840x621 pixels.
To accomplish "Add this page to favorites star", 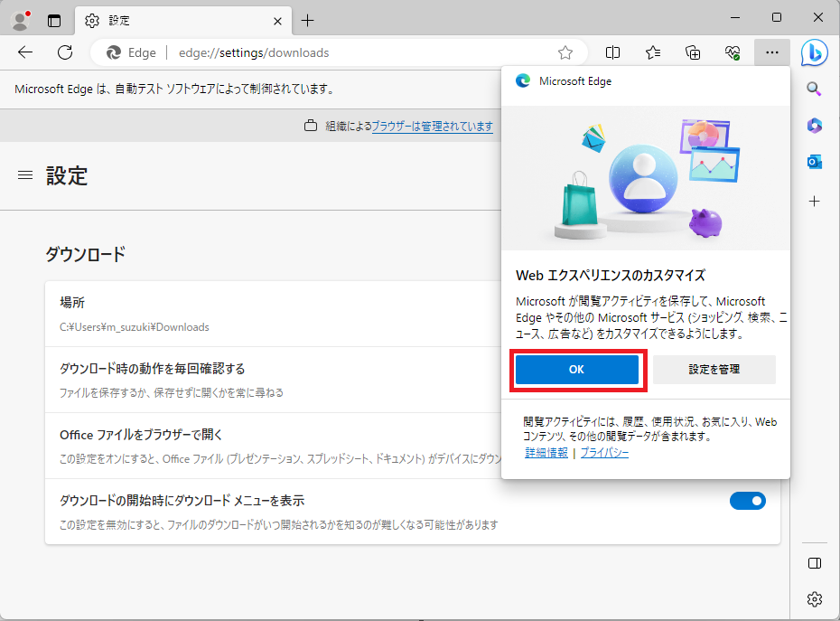I will point(565,52).
